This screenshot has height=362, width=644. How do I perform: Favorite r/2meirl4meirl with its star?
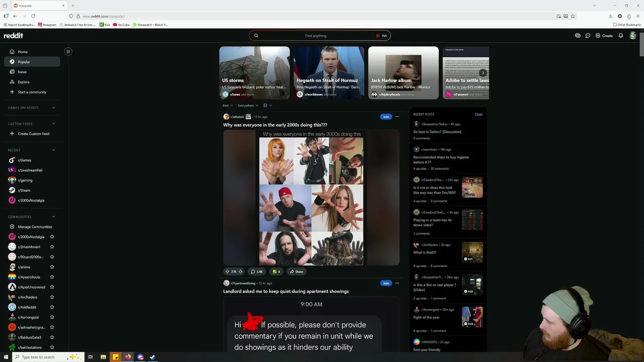pos(52,247)
